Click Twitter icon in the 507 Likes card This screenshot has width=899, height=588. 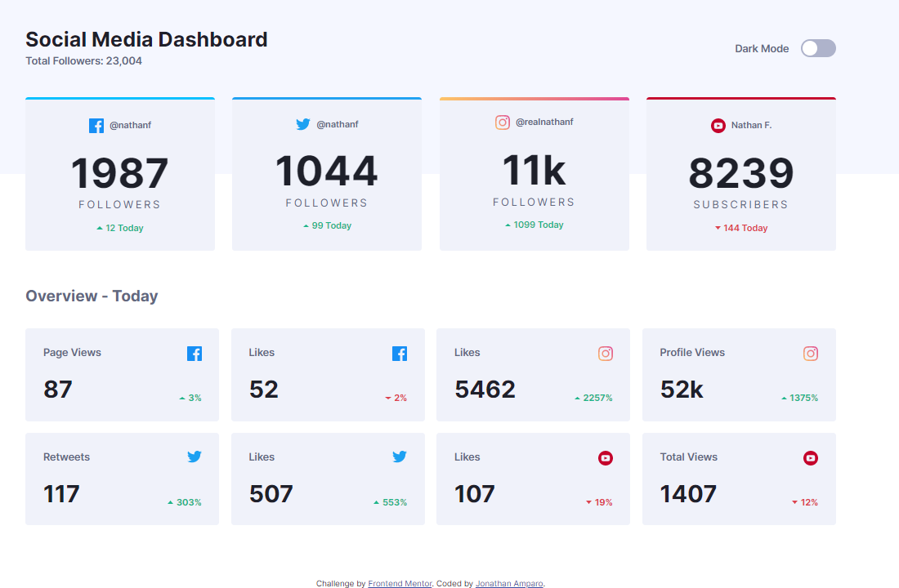click(x=400, y=457)
